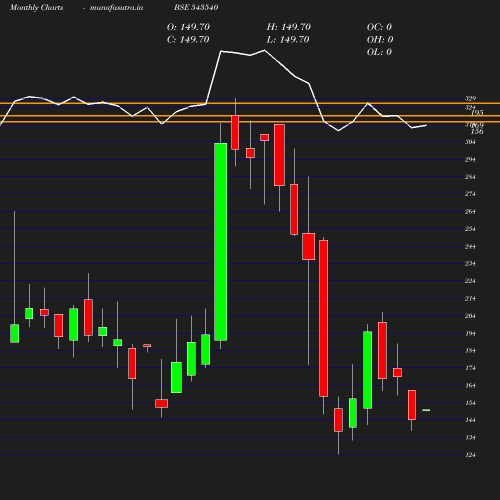Click the tiny green dash candle at far right
The height and width of the screenshot is (500, 500).
point(426,410)
